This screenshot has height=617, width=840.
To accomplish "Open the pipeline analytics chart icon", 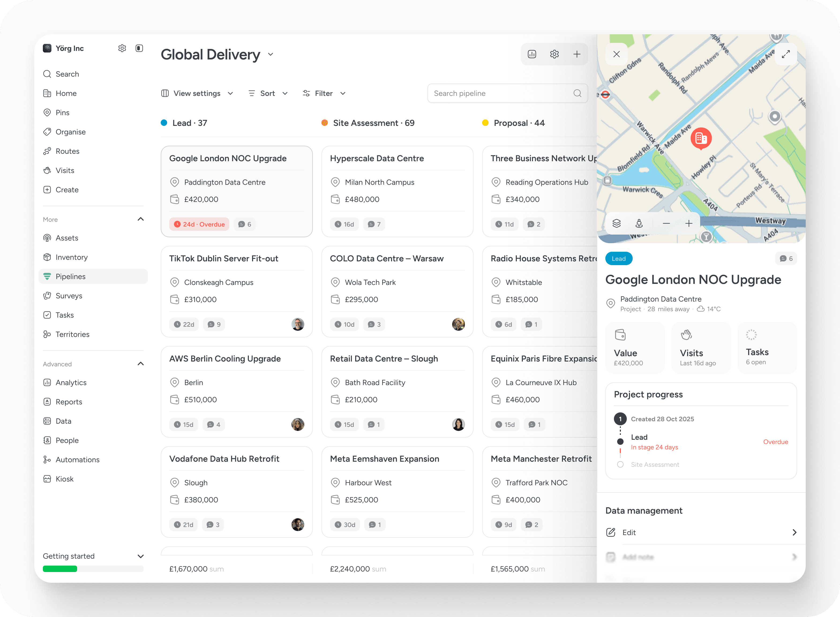I will point(532,54).
